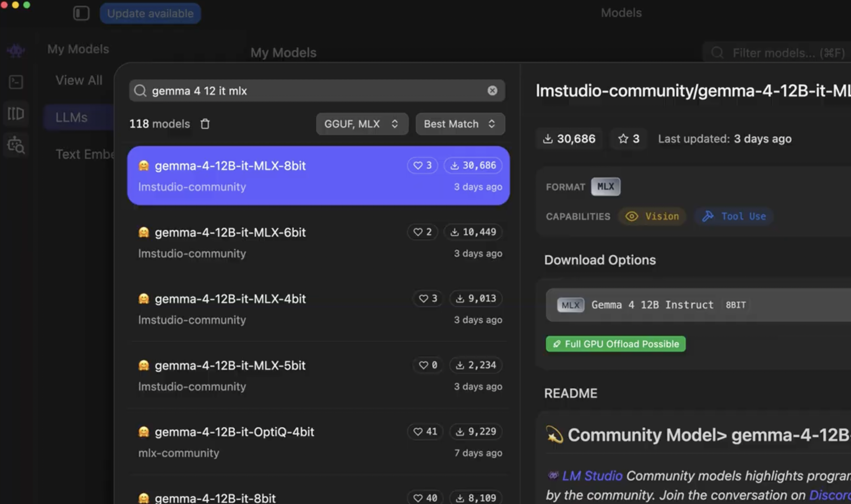Click the 10,449 downloads badge on MLX-6bit row
Viewport: 851px width, 504px height.
tap(473, 232)
